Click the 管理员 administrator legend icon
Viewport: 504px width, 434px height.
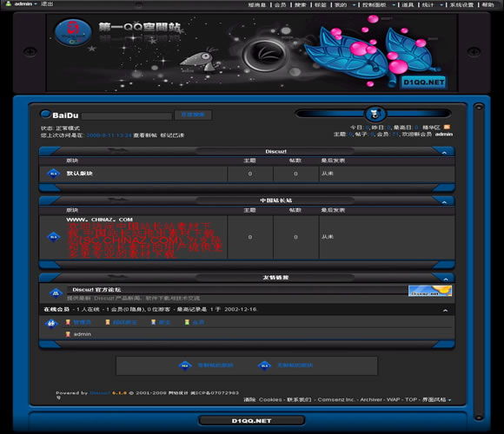68,322
